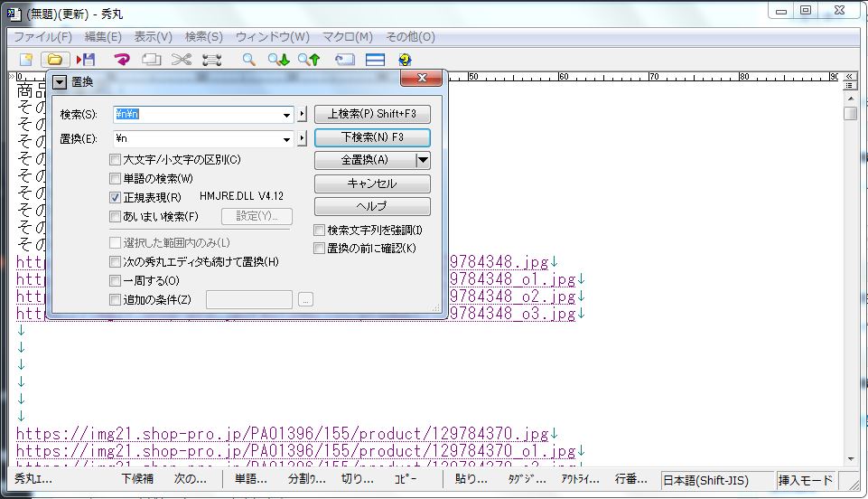
Task: Toggle 大文字/小文字の区別(C) checkbox
Action: [x=115, y=160]
